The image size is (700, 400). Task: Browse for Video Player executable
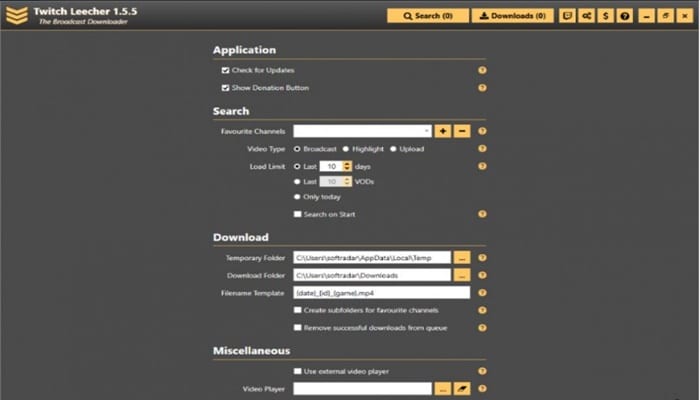(x=443, y=388)
